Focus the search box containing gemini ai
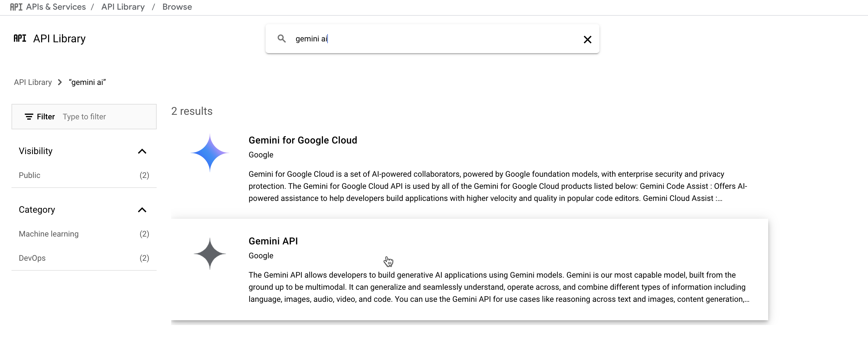Screen dimensions: 868x345 pos(432,39)
